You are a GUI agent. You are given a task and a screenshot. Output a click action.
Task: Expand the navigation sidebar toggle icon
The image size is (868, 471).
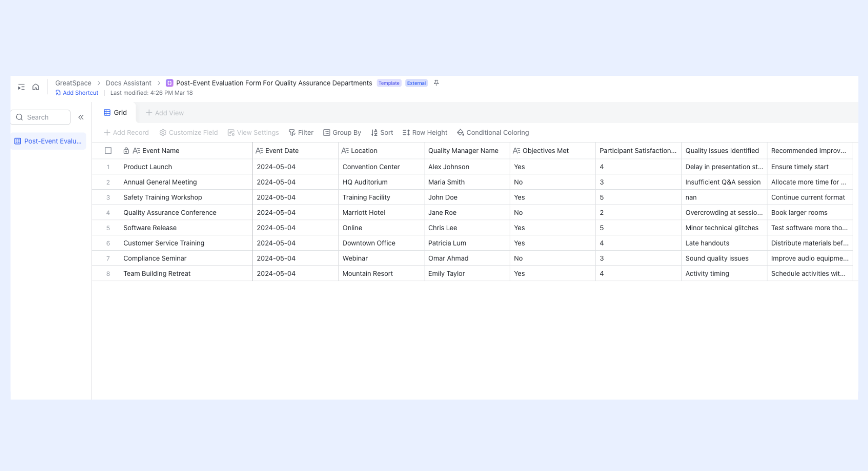(21, 87)
